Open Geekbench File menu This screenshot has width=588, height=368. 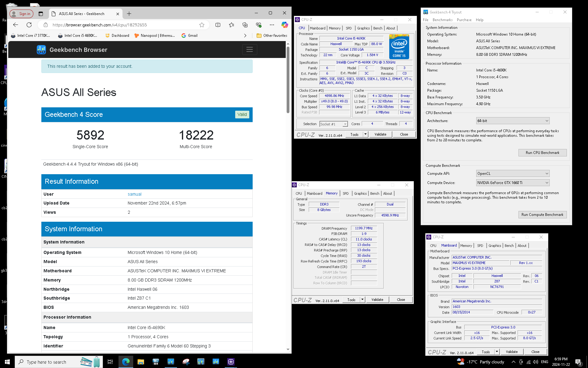[x=426, y=20]
